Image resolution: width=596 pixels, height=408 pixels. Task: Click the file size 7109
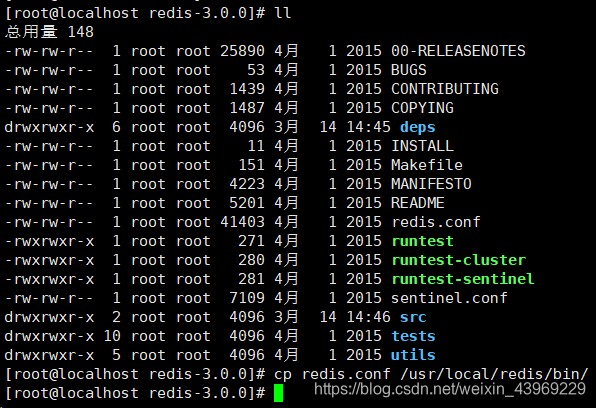pyautogui.click(x=247, y=298)
